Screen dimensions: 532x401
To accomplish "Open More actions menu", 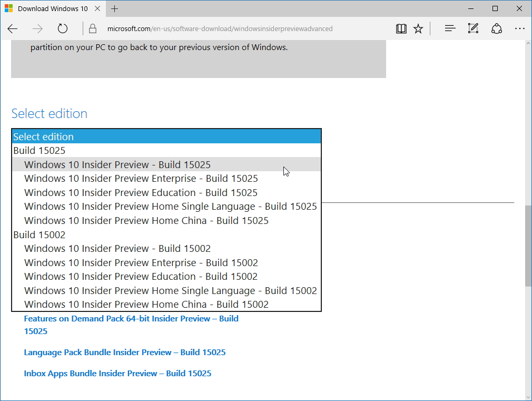I will (x=520, y=28).
